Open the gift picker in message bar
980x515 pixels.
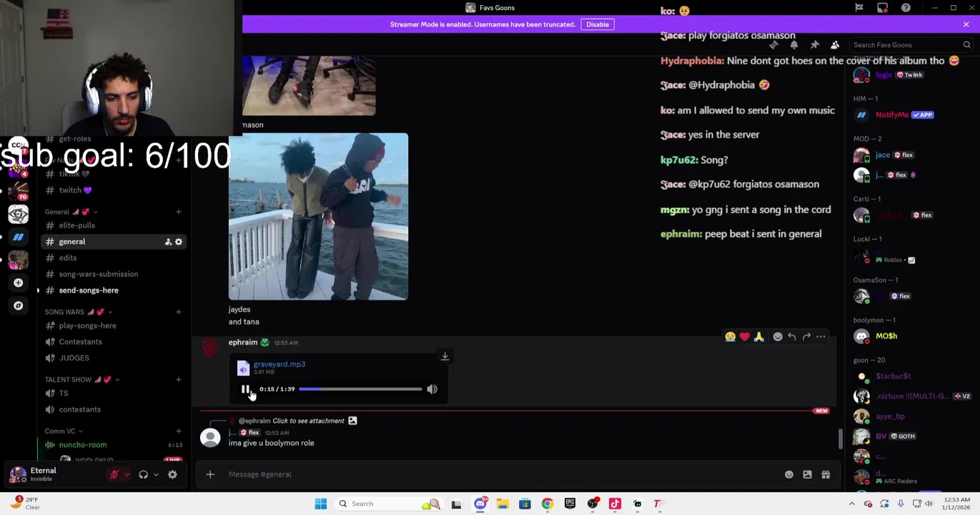click(x=826, y=474)
